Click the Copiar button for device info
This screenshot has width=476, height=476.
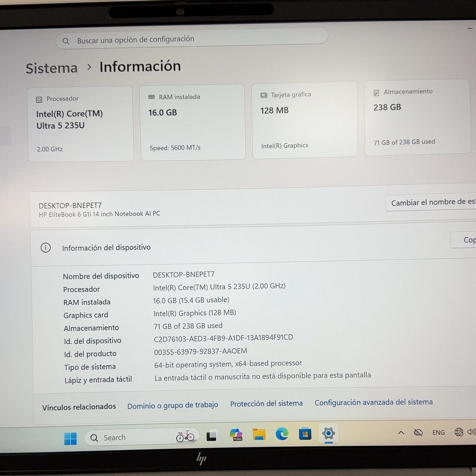464,240
